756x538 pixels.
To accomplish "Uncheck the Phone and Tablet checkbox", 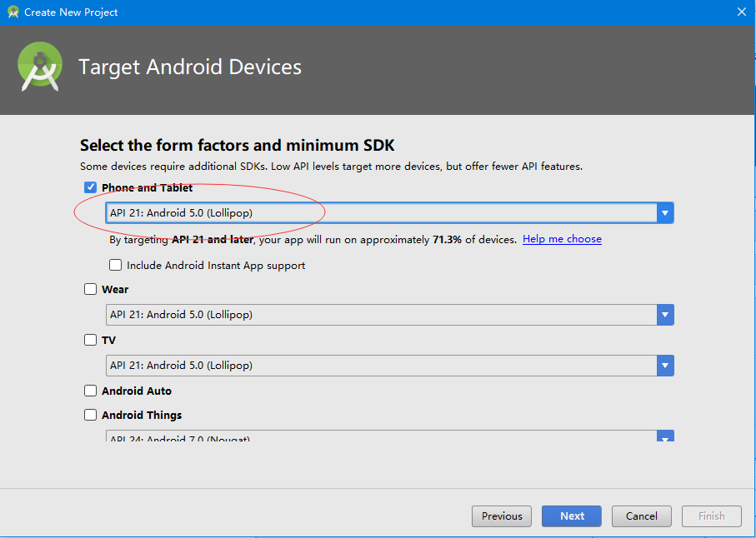I will point(90,187).
